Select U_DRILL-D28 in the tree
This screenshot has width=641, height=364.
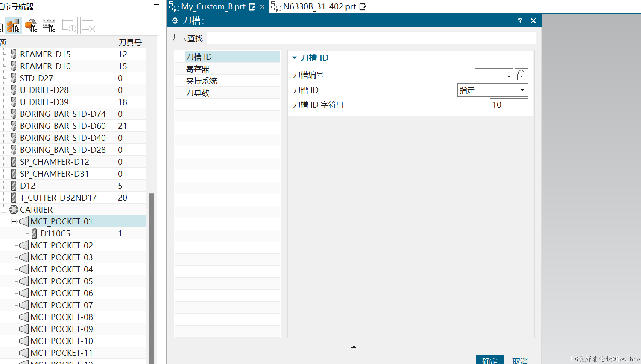tap(44, 90)
